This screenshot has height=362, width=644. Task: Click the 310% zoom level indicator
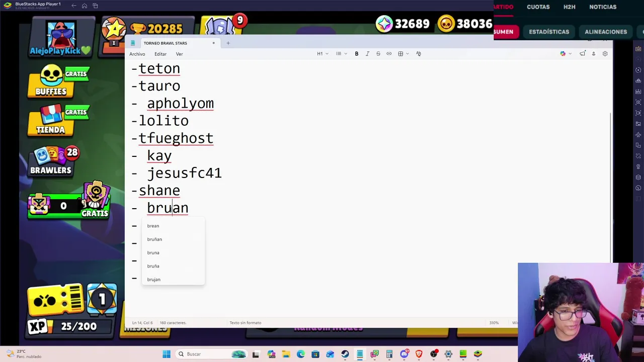[x=494, y=323]
